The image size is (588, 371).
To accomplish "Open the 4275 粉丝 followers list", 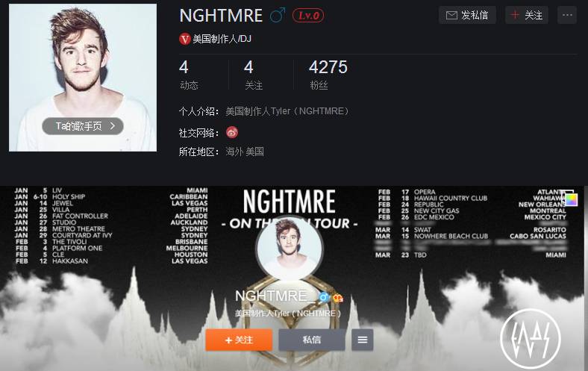I will coord(328,75).
